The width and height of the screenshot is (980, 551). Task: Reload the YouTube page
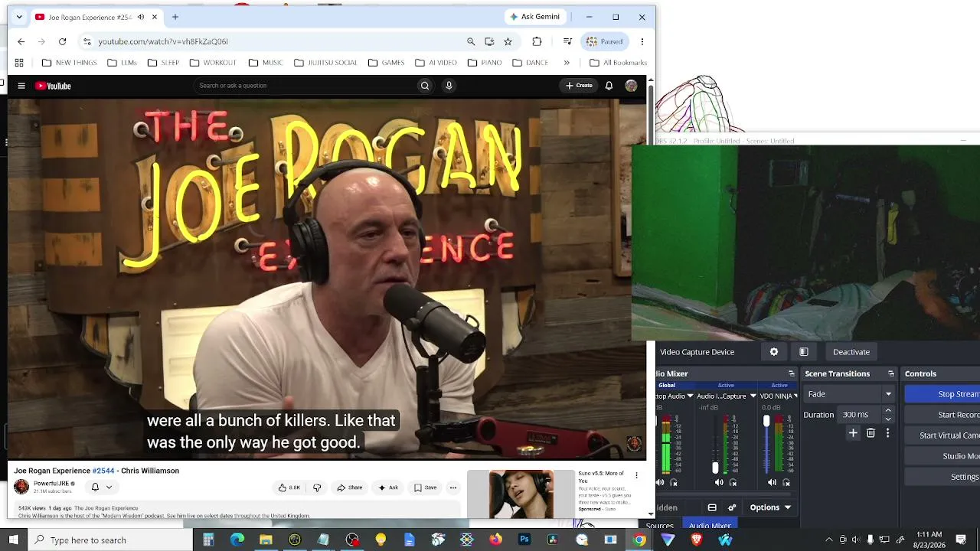(x=63, y=41)
